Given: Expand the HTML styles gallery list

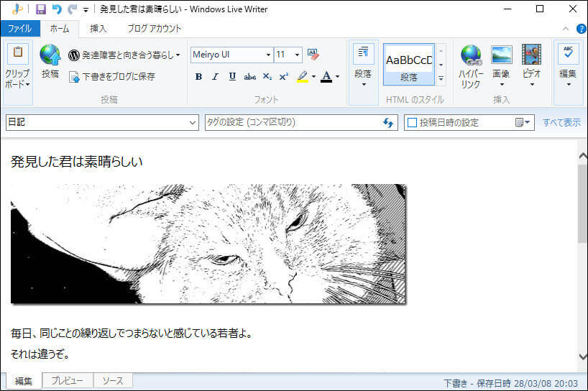Looking at the screenshot, I should click(441, 79).
